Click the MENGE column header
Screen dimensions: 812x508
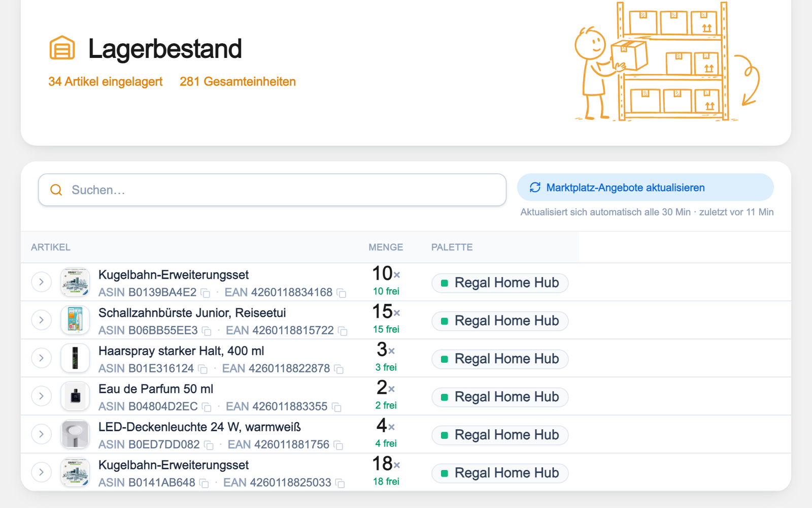tap(386, 247)
